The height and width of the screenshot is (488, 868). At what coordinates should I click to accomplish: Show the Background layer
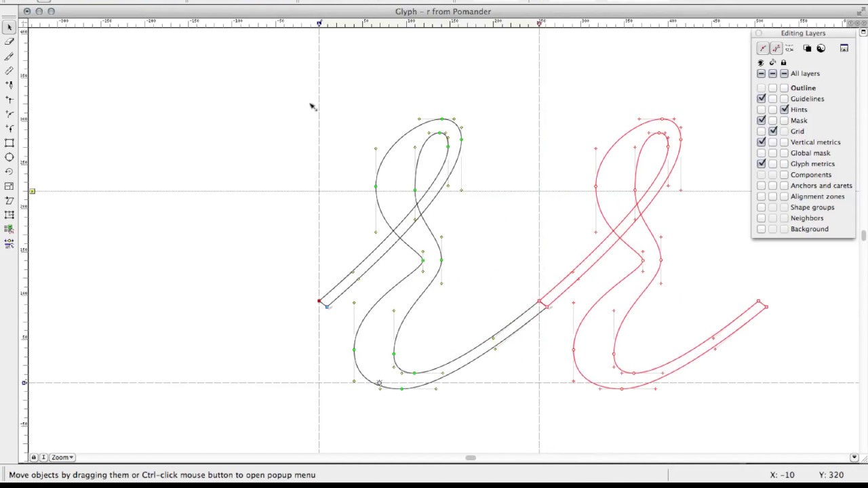pyautogui.click(x=761, y=229)
